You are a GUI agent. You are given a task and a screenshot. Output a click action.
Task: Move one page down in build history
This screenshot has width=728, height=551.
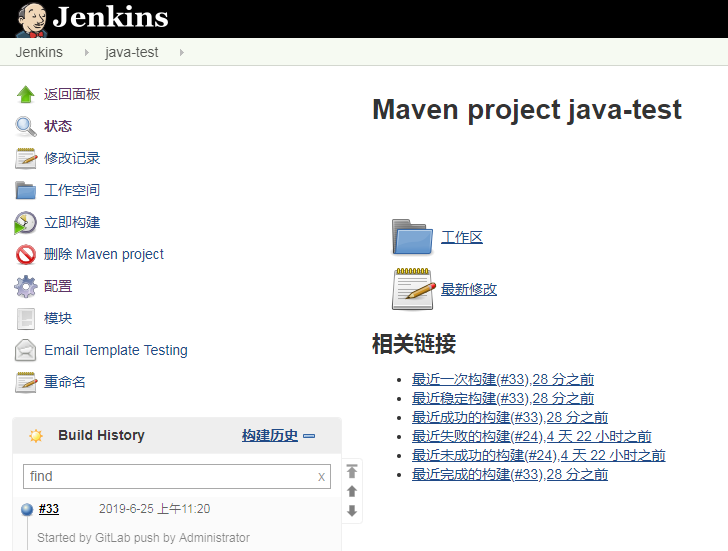click(x=352, y=511)
